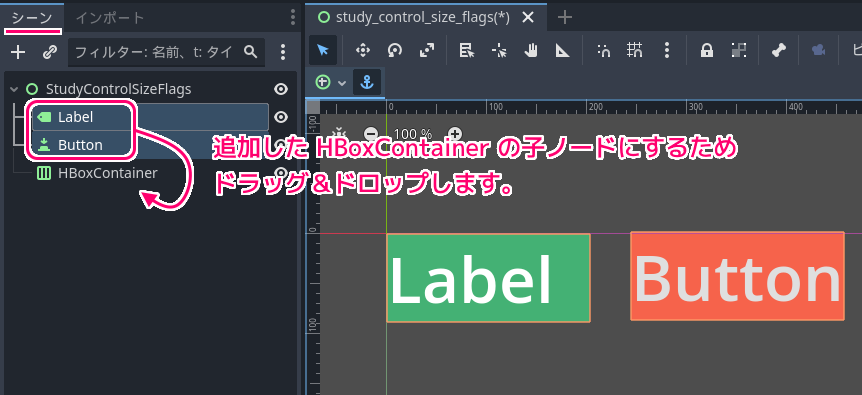The width and height of the screenshot is (862, 395).
Task: Expand anchor preset dropdown arrow
Action: click(342, 83)
